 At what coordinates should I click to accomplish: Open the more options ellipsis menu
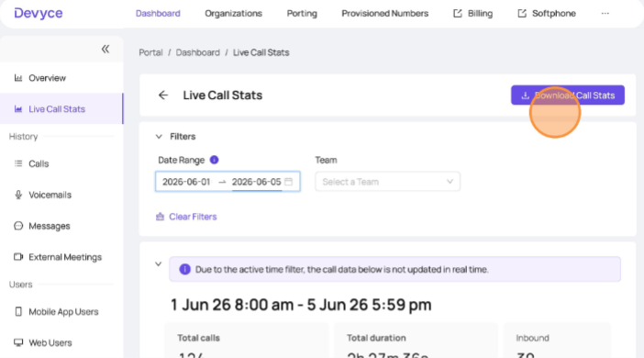pyautogui.click(x=605, y=14)
